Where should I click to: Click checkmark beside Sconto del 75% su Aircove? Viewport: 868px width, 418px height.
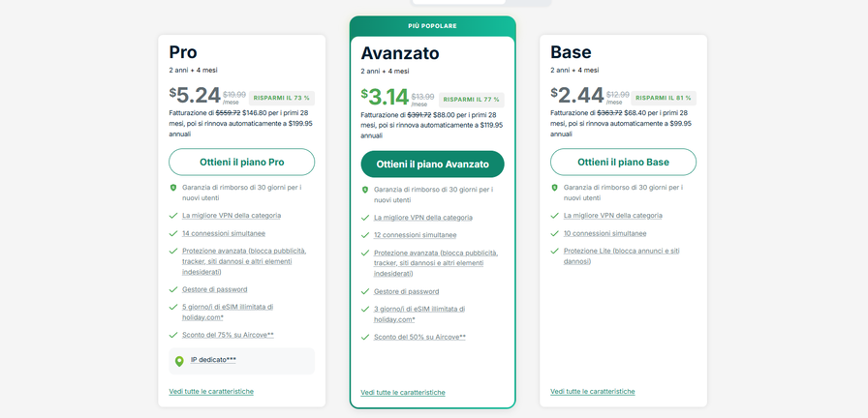(x=173, y=335)
